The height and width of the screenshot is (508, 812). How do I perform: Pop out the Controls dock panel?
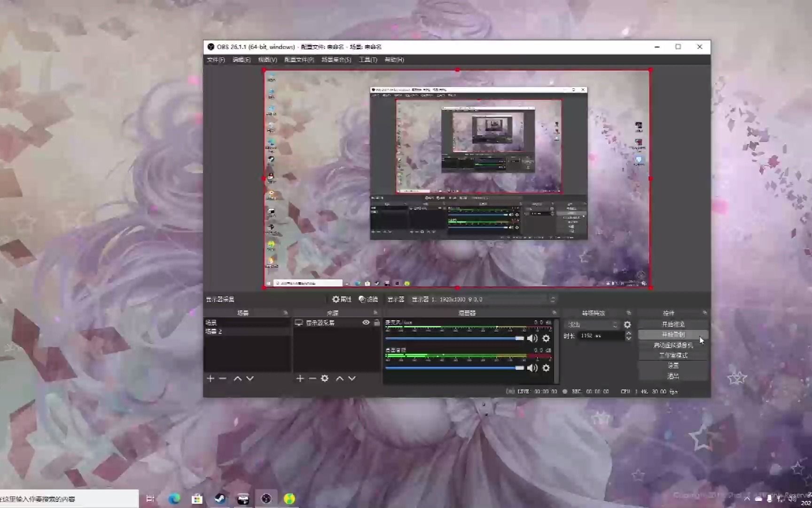tap(704, 313)
